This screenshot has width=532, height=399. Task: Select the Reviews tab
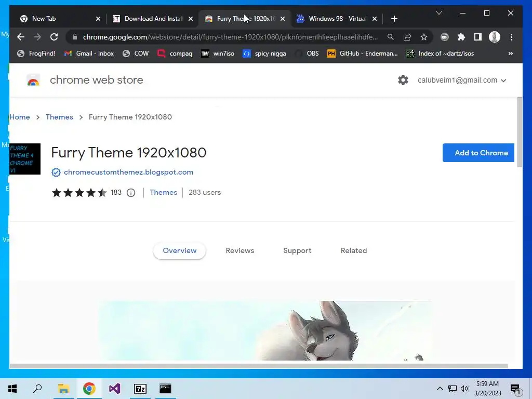[240, 251]
